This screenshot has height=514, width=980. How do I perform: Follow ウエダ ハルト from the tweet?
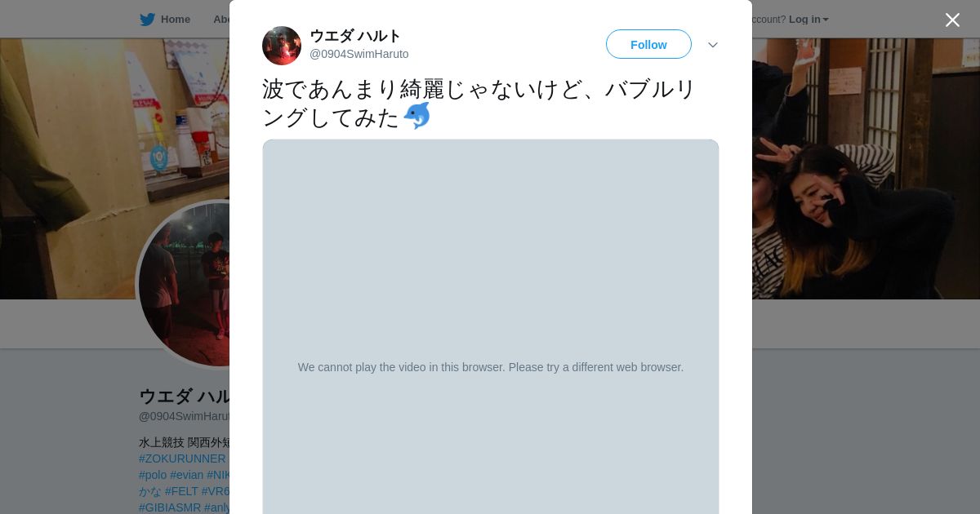pyautogui.click(x=648, y=44)
